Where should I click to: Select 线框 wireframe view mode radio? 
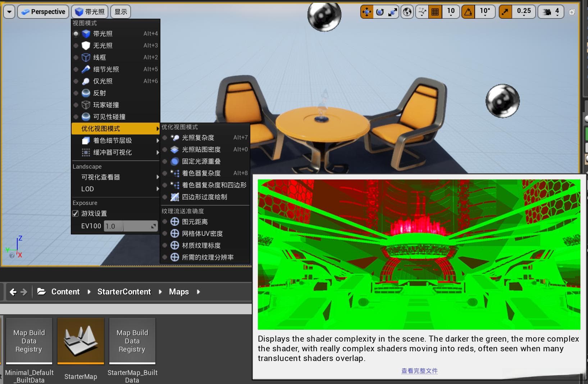(76, 58)
